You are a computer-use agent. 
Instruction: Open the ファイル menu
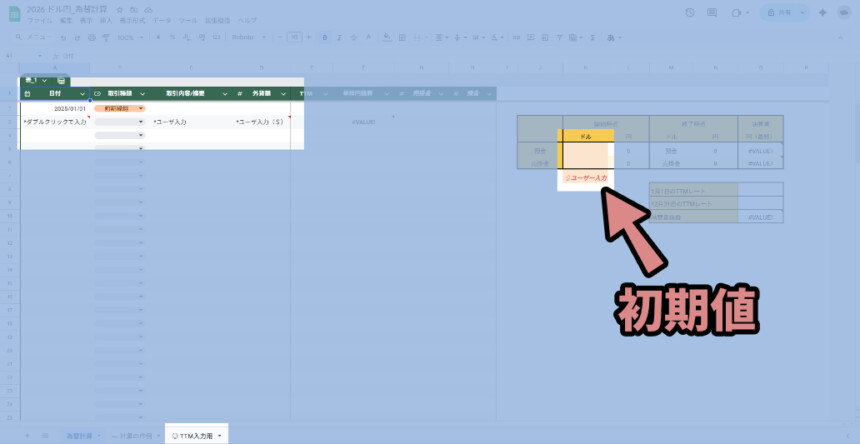click(x=39, y=20)
